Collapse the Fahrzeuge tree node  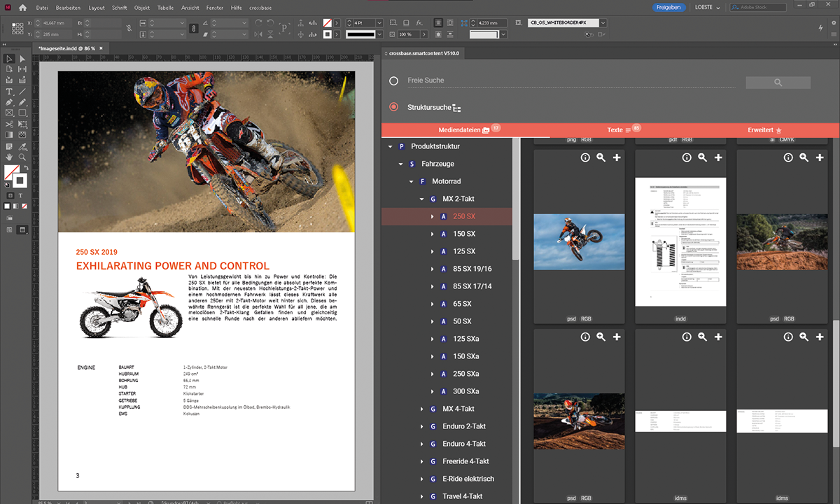[401, 164]
